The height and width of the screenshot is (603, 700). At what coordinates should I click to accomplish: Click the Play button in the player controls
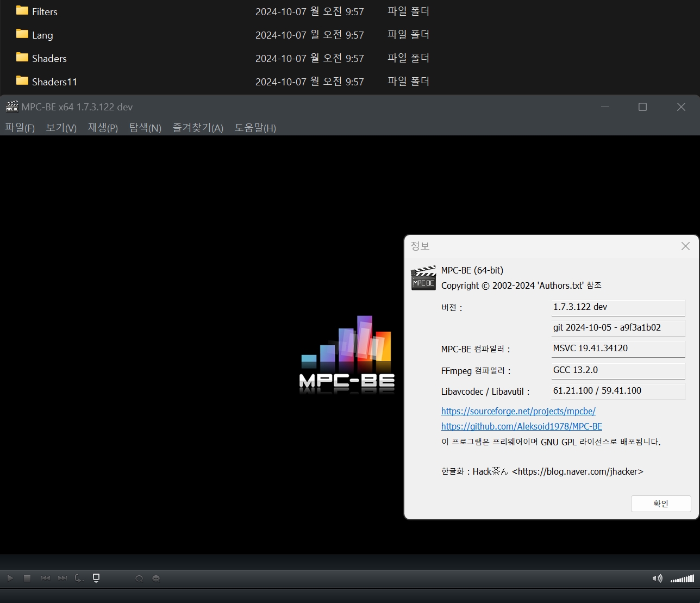[10, 578]
